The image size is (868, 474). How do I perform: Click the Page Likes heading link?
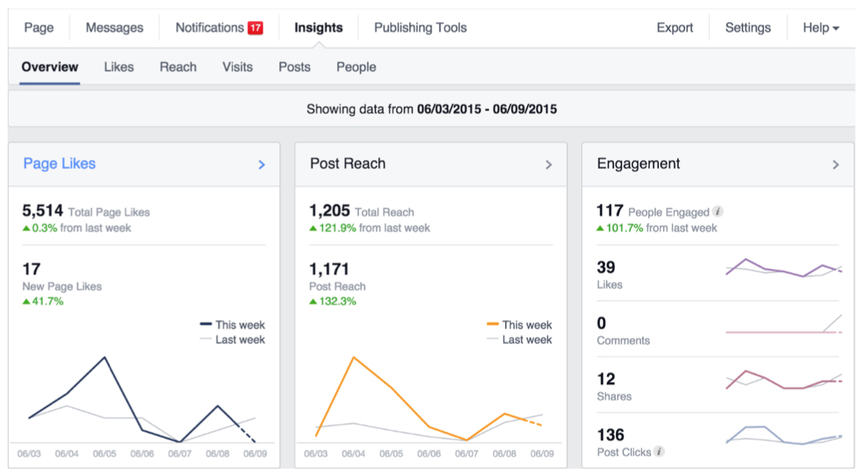[59, 164]
